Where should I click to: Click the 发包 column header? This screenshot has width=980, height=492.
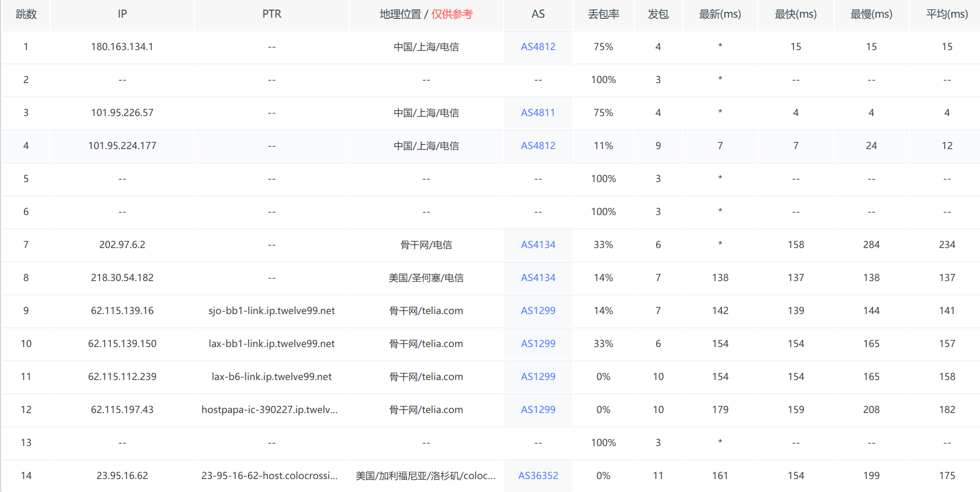pos(658,14)
